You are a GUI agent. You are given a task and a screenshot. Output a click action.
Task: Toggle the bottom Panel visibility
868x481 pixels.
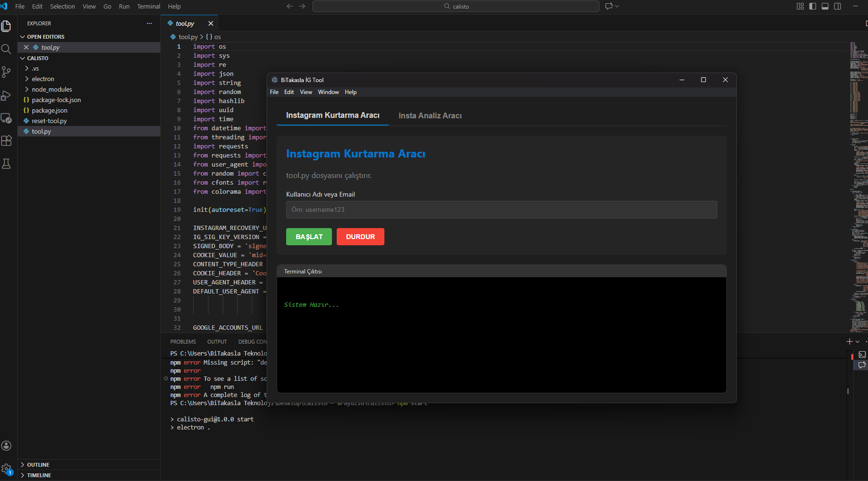coord(825,6)
